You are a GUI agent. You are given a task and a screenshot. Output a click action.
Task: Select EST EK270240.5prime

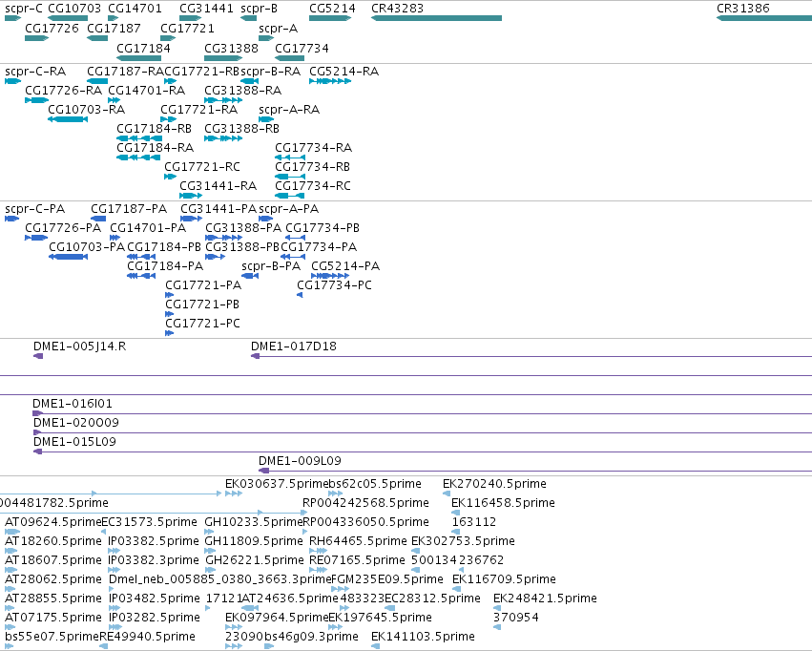pos(494,484)
